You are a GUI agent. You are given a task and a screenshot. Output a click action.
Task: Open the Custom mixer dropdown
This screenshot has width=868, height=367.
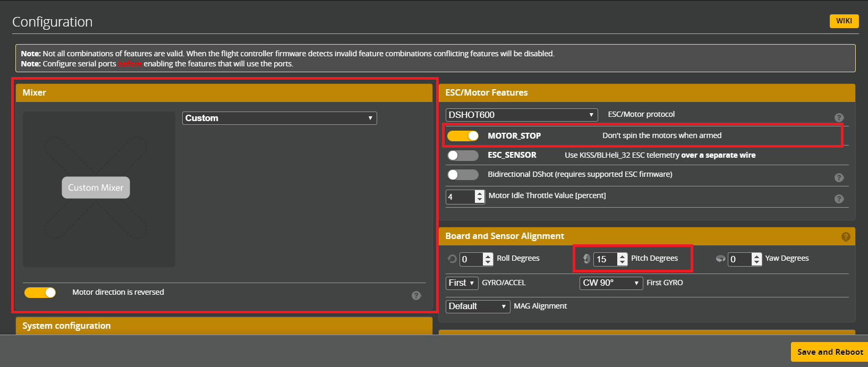[279, 118]
